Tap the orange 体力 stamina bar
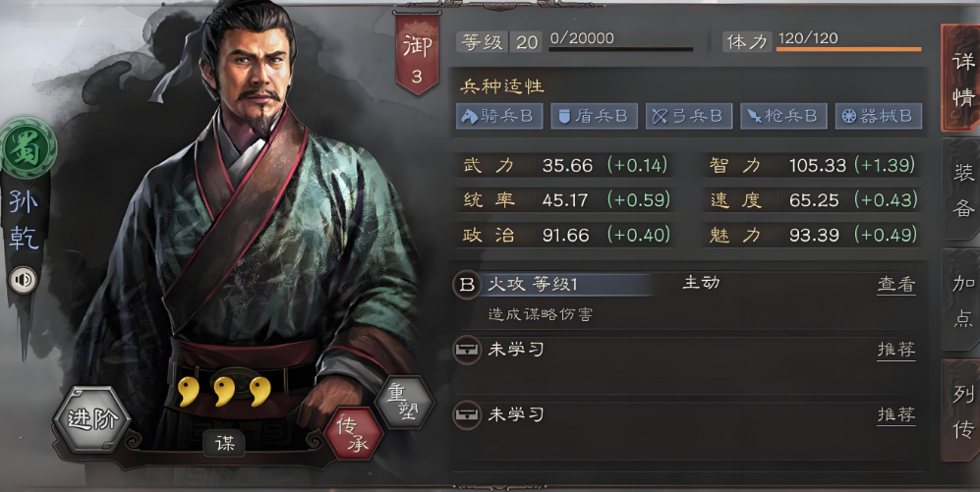 848,49
